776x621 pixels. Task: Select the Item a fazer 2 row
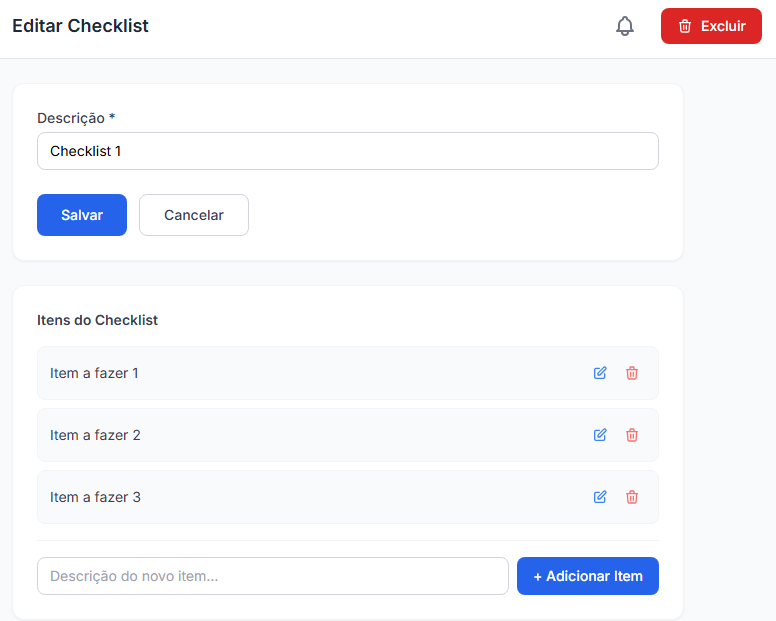coord(347,435)
